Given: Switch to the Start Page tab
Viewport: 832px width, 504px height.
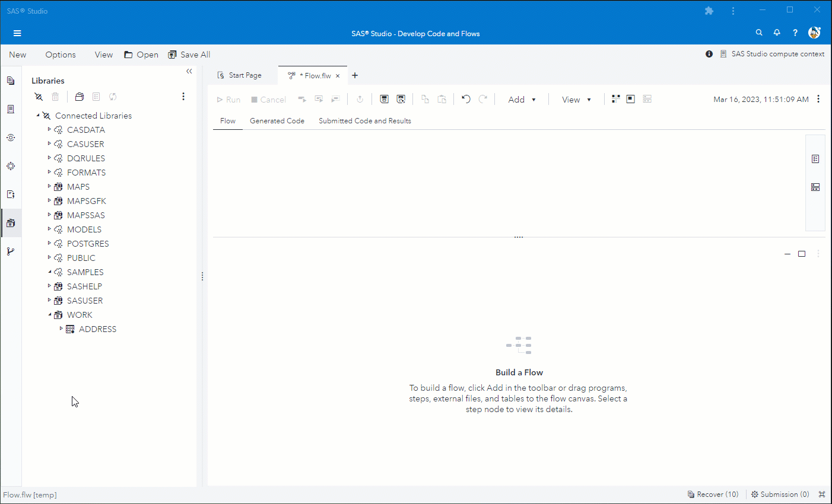Looking at the screenshot, I should [240, 75].
